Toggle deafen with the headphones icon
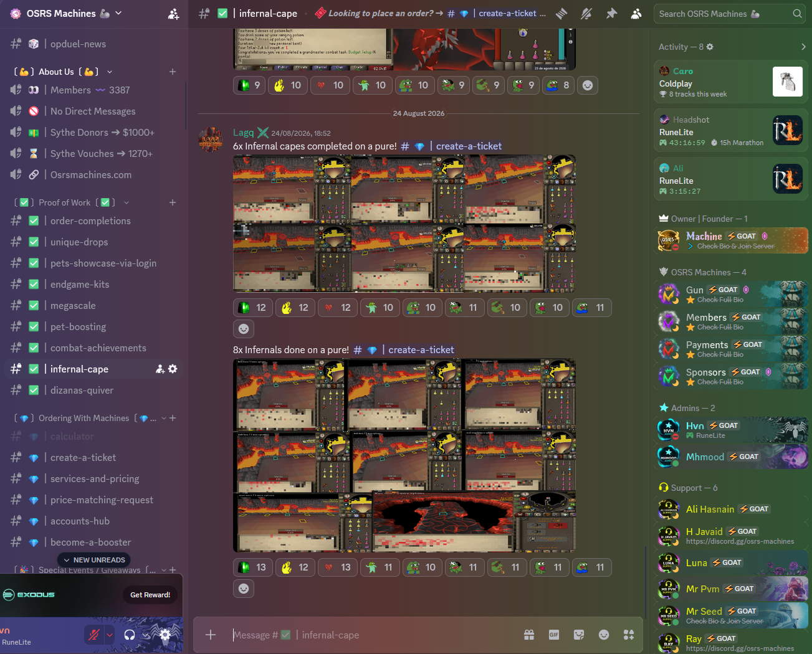This screenshot has width=812, height=654. pyautogui.click(x=130, y=635)
